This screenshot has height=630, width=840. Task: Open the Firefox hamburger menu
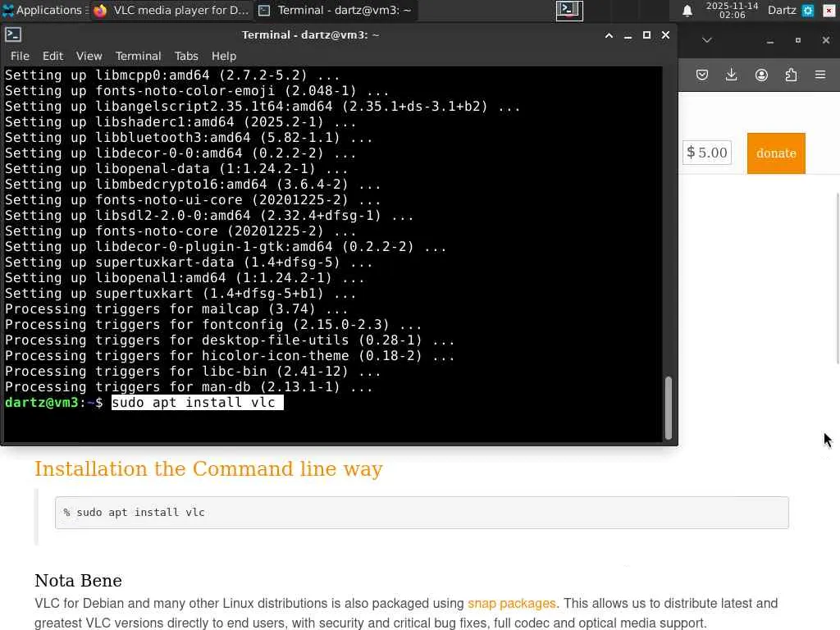click(820, 75)
